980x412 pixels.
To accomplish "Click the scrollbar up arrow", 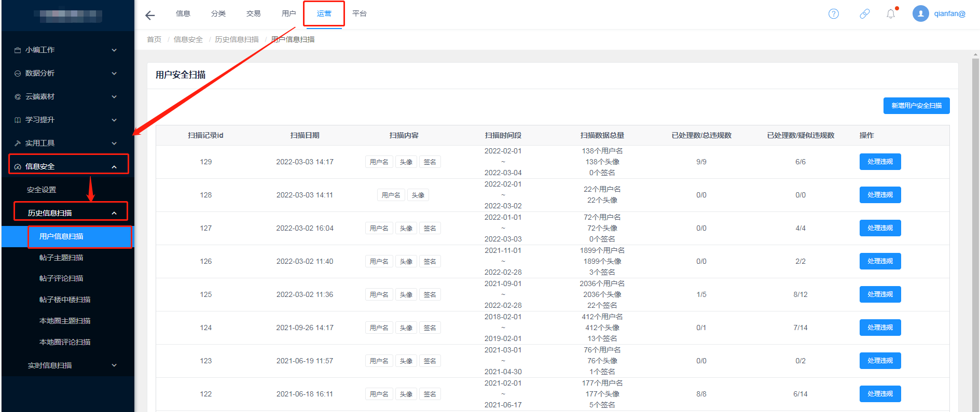I will coord(975,54).
